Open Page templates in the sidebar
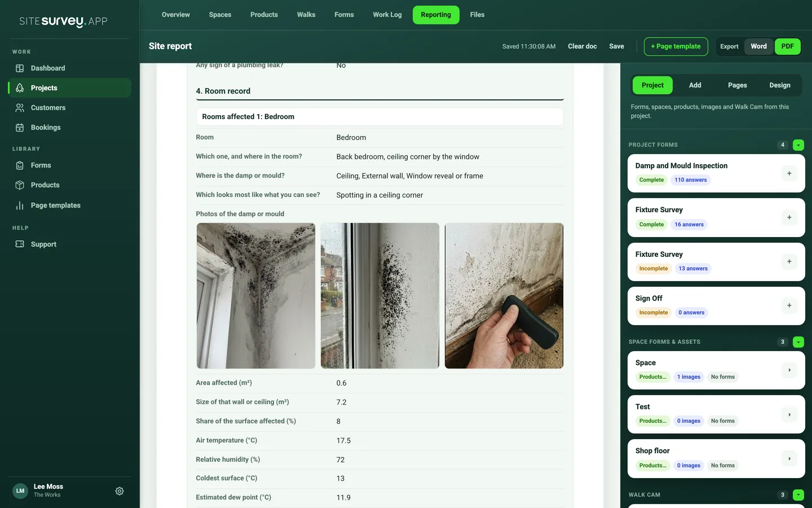Image resolution: width=812 pixels, height=508 pixels. [70, 205]
